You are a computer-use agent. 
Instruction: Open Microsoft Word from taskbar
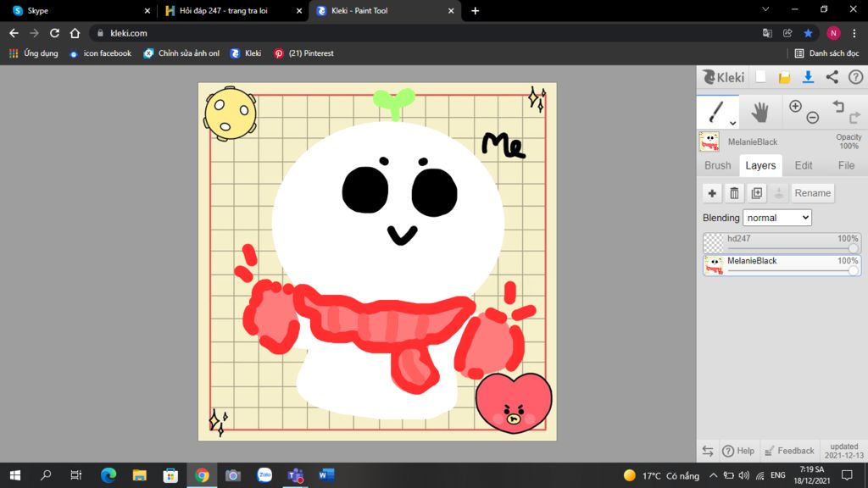(x=326, y=475)
